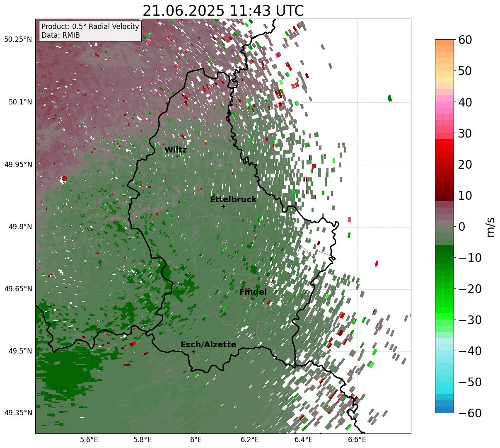The height and width of the screenshot is (448, 500).
Task: Click the 50.25°N latitude tick label
Action: (18, 40)
